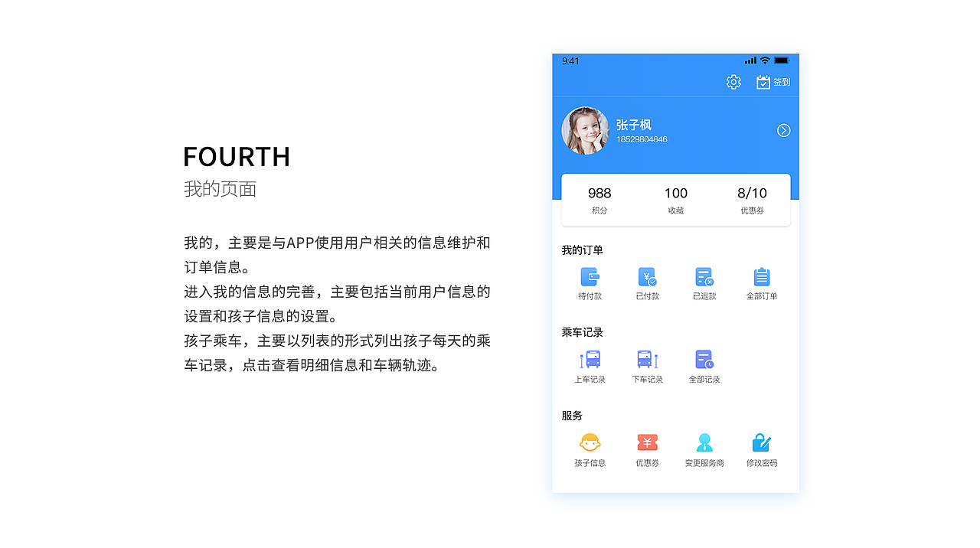View 全部记录 complete ride records
Image resolution: width=980 pixels, height=548 pixels.
pyautogui.click(x=704, y=360)
